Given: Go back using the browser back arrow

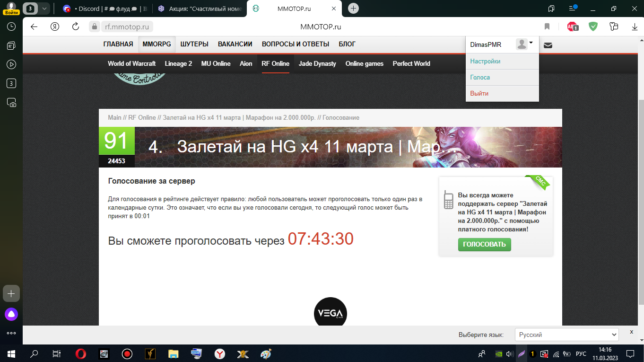Looking at the screenshot, I should pos(34,26).
